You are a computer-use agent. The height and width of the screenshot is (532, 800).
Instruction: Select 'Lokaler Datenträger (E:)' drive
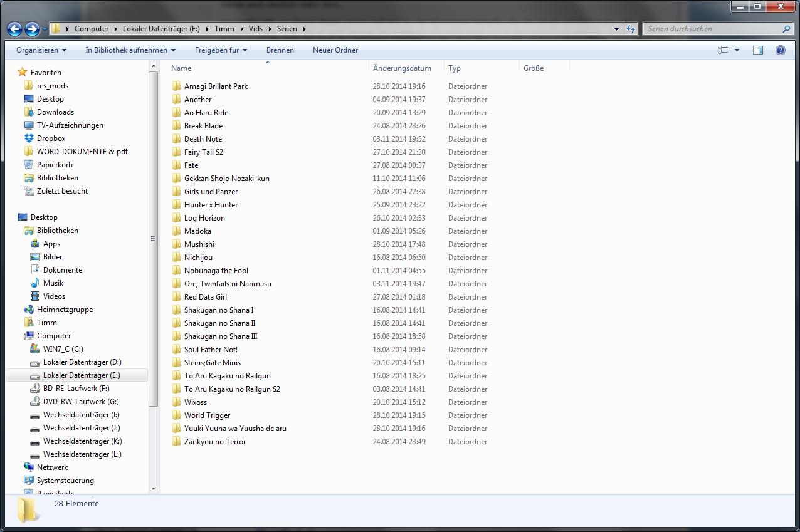(x=82, y=375)
